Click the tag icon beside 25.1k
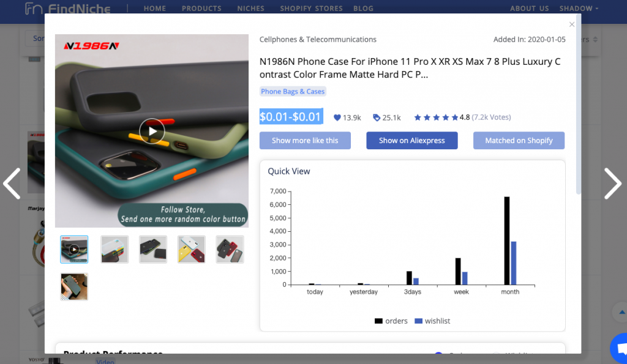Screen dimensions: 627x364 [x=377, y=117]
